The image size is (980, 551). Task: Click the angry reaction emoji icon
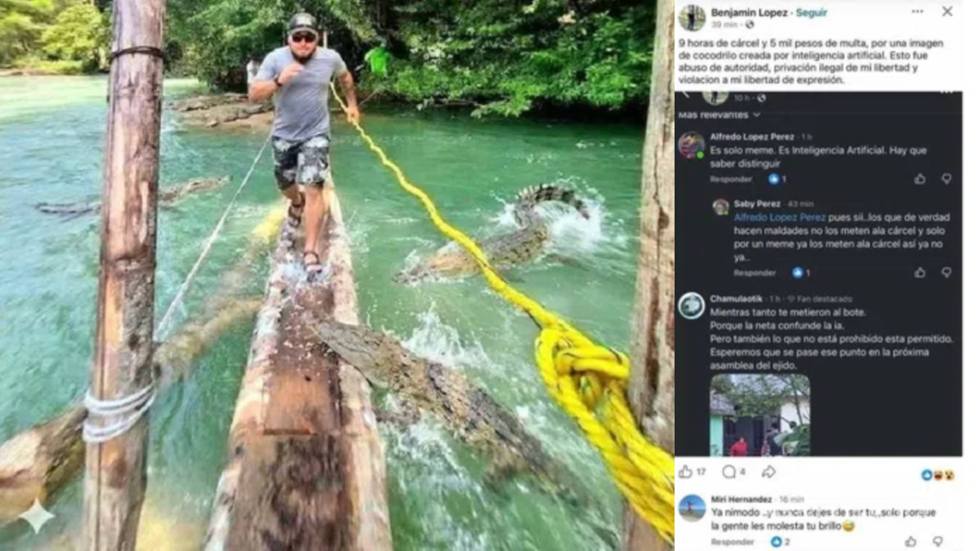coord(938,475)
